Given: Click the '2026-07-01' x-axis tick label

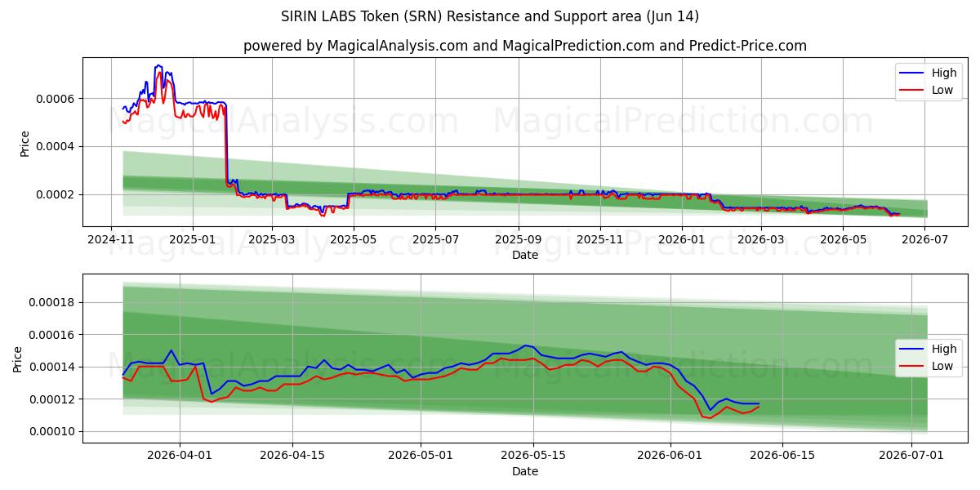Looking at the screenshot, I should click(x=911, y=456).
